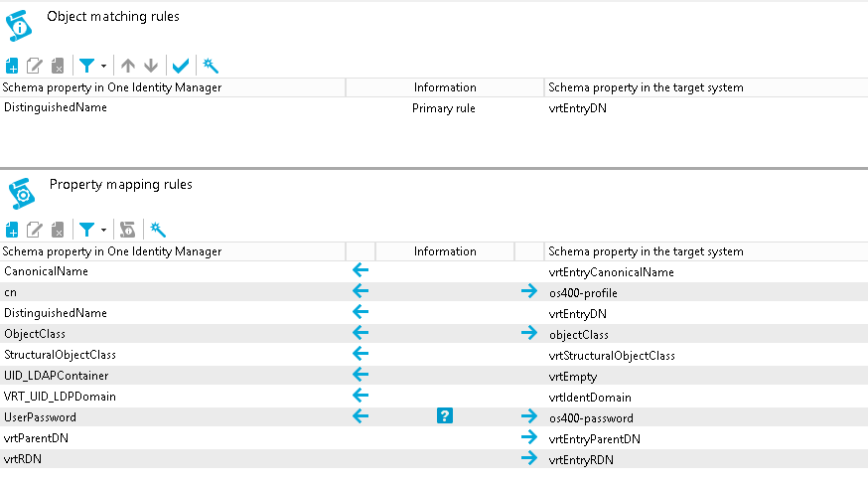The height and width of the screenshot is (486, 868).
Task: Click add icon in Property mapping rules toolbar
Action: [12, 230]
